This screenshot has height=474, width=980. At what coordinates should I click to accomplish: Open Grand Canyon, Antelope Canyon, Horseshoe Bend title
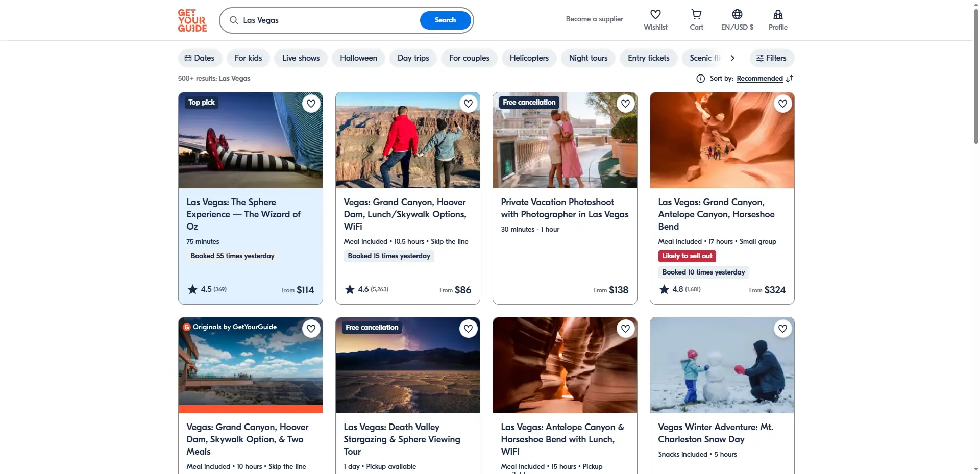click(717, 214)
